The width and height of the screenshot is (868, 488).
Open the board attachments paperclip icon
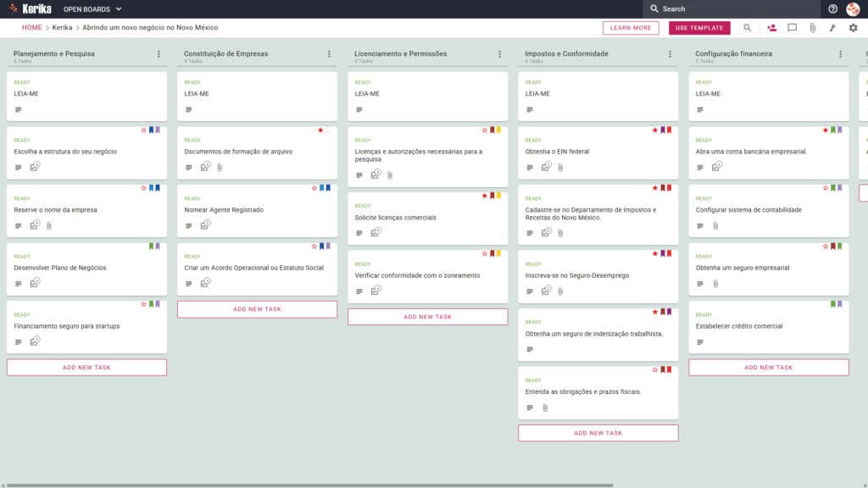click(813, 28)
